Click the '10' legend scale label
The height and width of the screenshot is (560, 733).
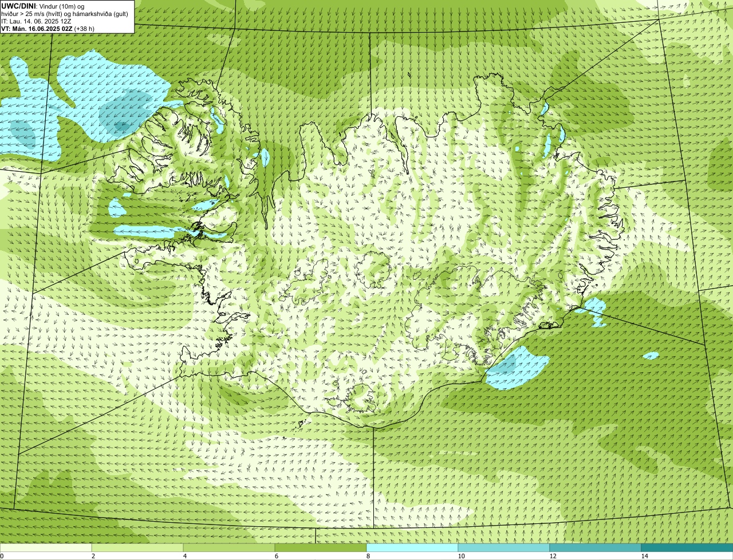461,556
